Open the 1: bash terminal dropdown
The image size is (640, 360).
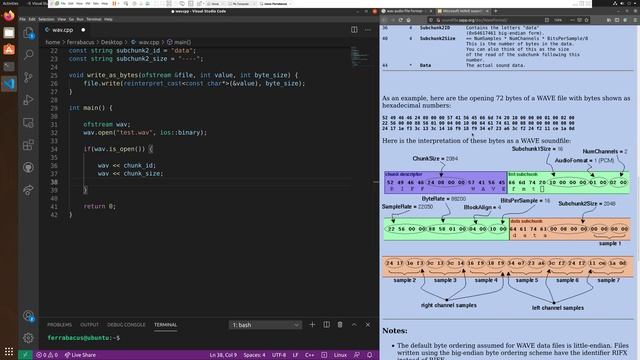(x=265, y=325)
